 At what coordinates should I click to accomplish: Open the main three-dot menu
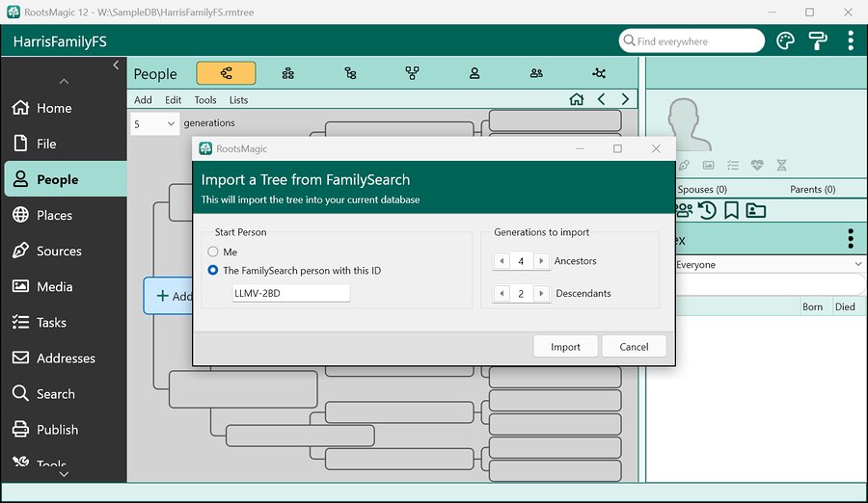[x=851, y=40]
